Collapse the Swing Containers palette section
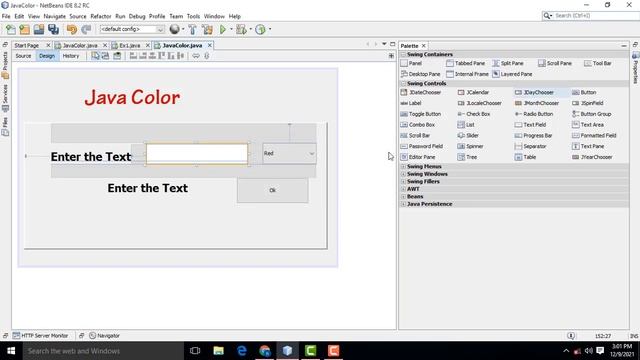 click(x=403, y=54)
